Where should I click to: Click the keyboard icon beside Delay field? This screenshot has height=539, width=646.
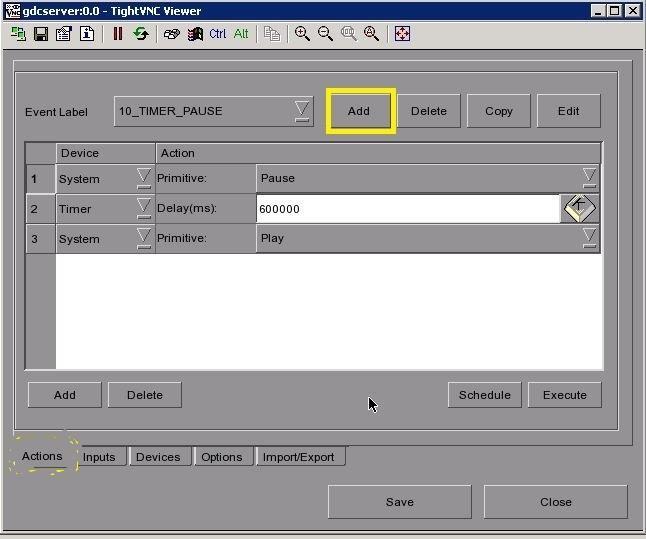tap(580, 209)
